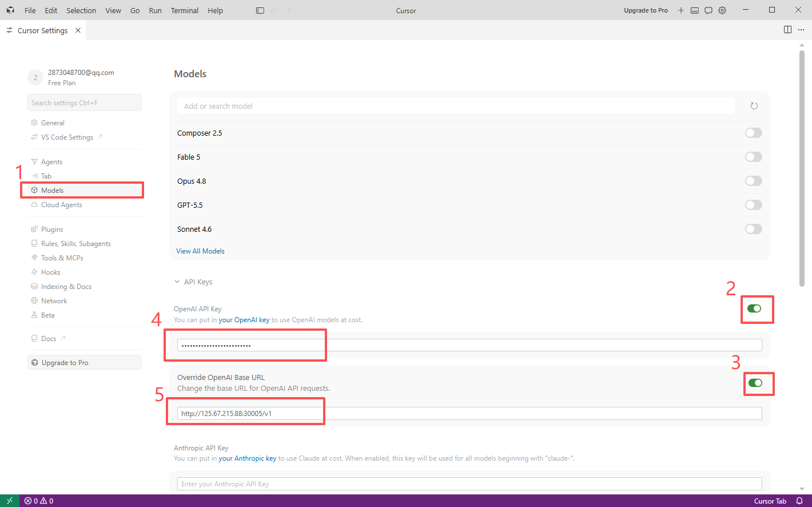Enable the Sonnet 4.6 model
The image size is (812, 507).
754,229
